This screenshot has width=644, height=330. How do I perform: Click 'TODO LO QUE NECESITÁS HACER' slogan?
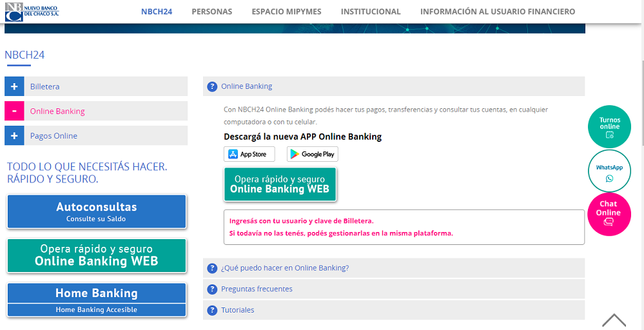coord(87,173)
